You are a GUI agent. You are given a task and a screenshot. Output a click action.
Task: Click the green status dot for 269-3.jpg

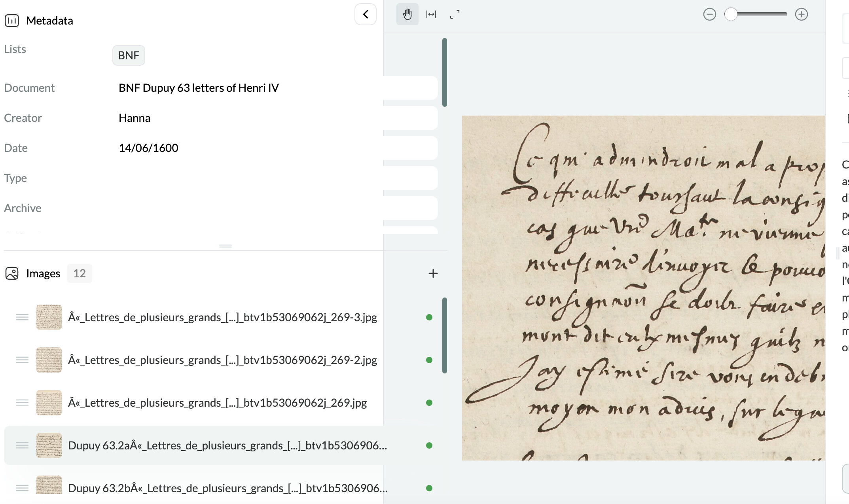tap(429, 317)
